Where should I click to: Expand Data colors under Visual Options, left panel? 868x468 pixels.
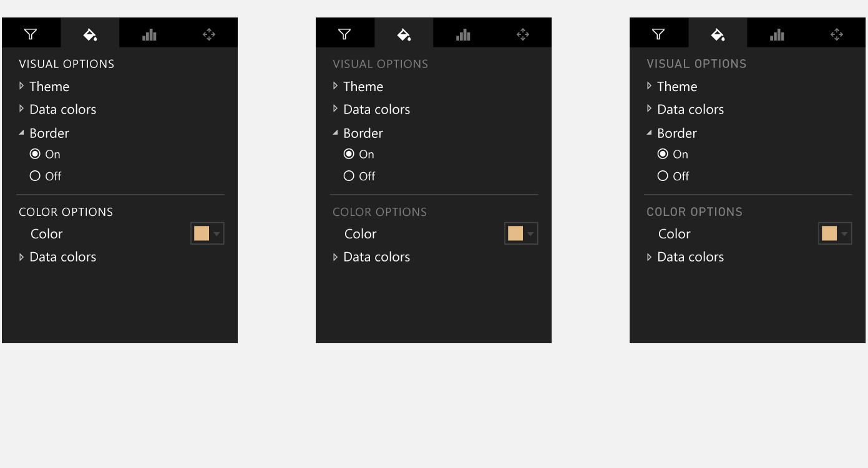click(x=21, y=109)
